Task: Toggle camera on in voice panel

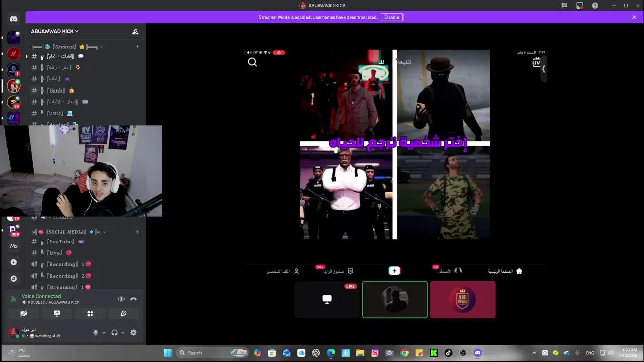Action: point(24,313)
